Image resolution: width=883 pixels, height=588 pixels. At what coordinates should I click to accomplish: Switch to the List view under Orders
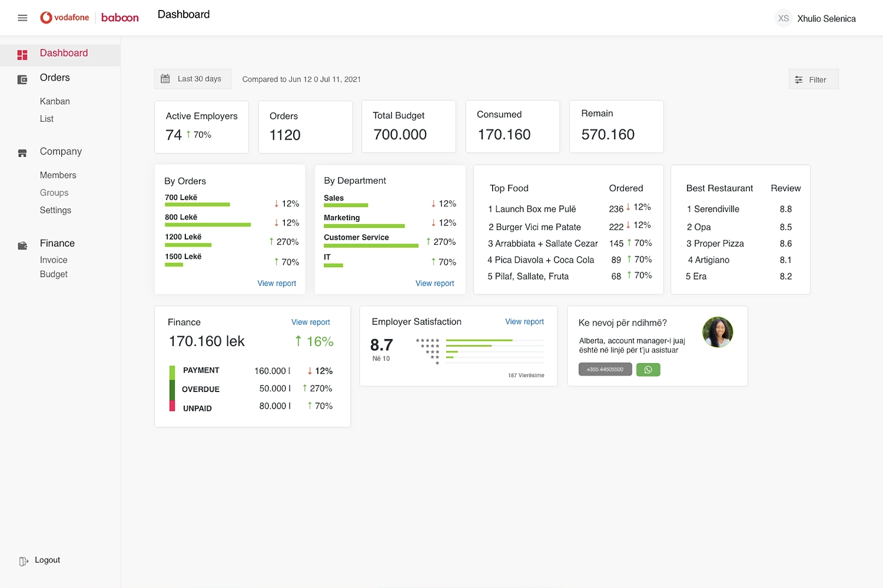point(47,119)
